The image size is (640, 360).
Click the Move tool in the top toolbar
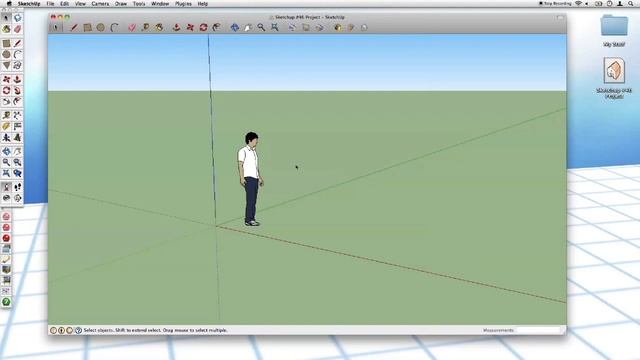point(190,27)
